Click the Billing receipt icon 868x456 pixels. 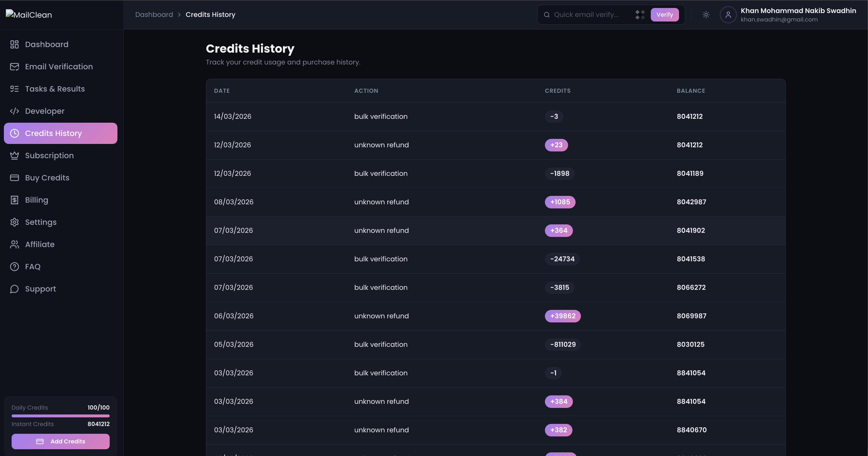pos(14,200)
